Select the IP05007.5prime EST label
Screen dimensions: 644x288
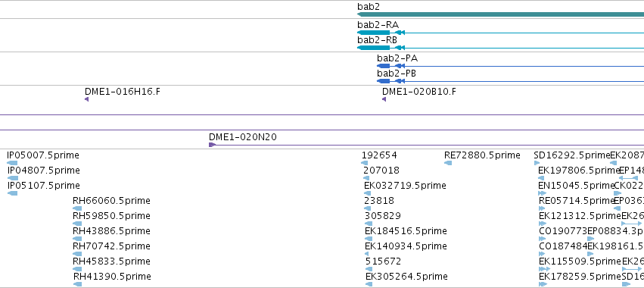tap(43, 155)
